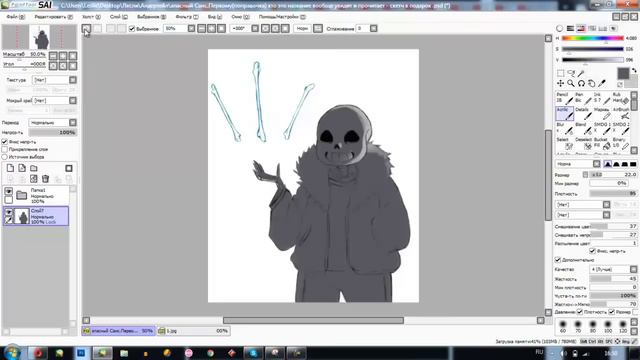Image resolution: width=640 pixels, height=360 pixels.
Task: Select the Select brush tool
Action: (564, 143)
